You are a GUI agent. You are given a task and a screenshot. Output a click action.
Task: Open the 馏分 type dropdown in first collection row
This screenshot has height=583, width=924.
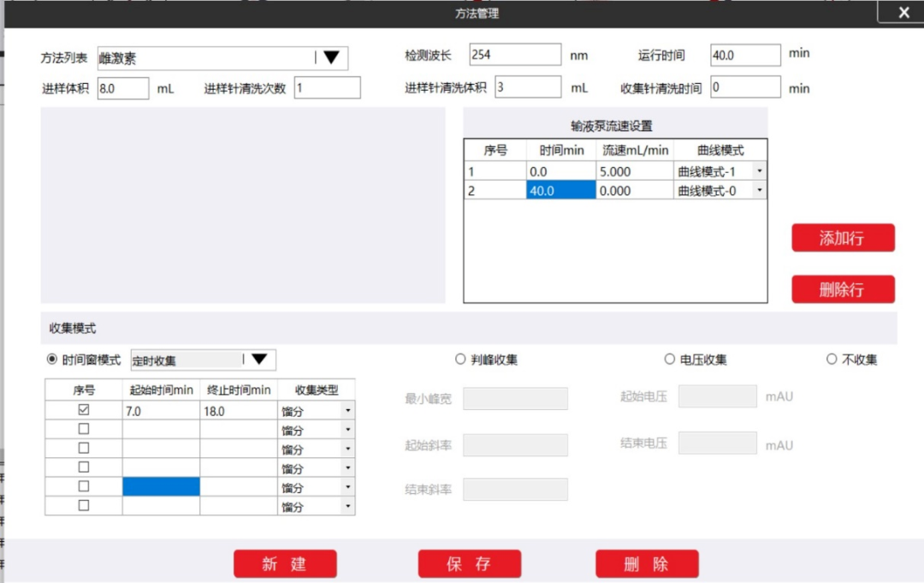point(347,410)
